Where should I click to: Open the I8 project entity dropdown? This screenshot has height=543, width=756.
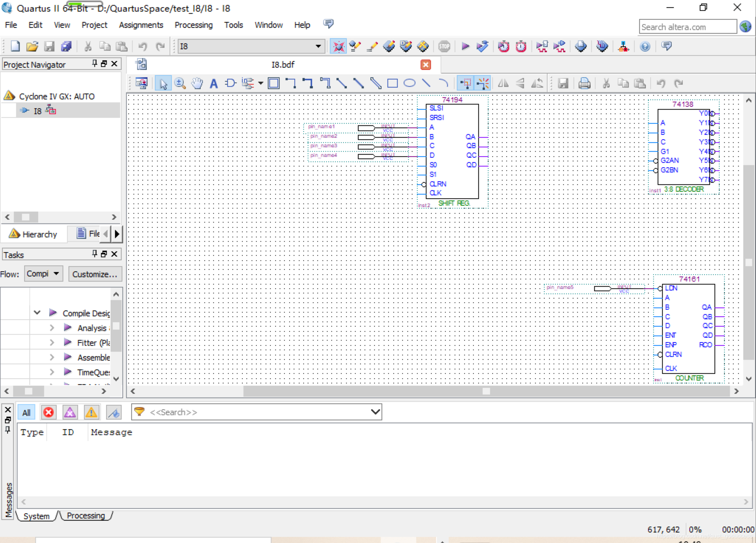318,46
